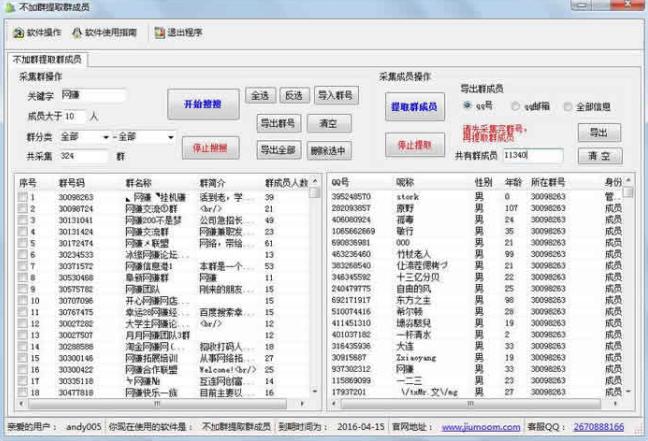The width and height of the screenshot is (648, 441).
Task: Check the box for row 10 group 30707096
Action: 23,300
